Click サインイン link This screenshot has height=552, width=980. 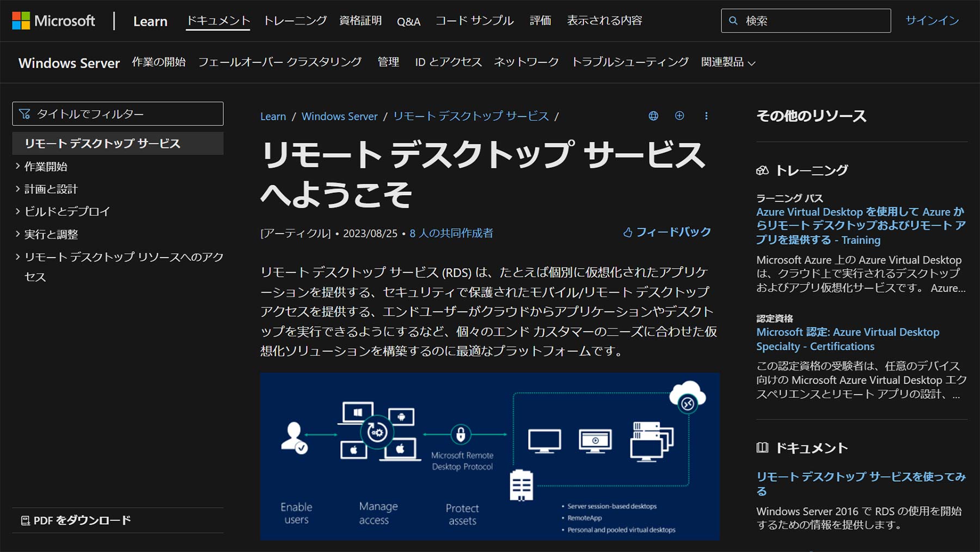[932, 21]
